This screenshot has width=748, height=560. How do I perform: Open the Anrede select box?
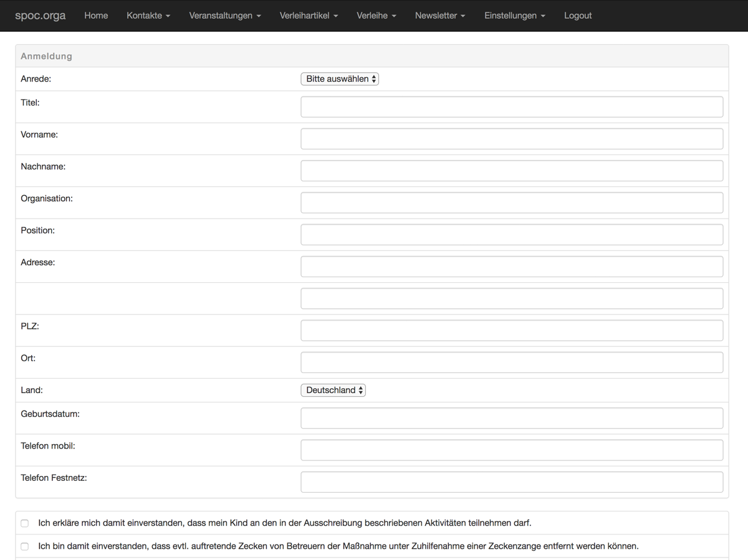(340, 79)
